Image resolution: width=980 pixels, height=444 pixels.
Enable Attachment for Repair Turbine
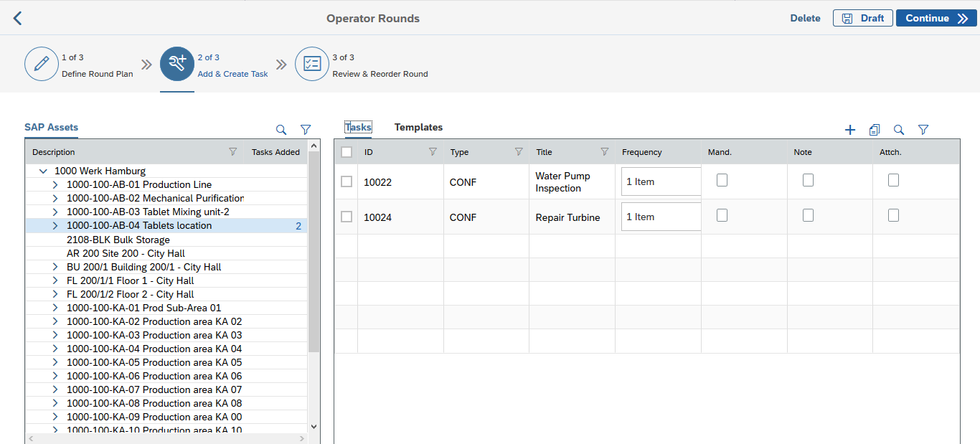pos(894,215)
